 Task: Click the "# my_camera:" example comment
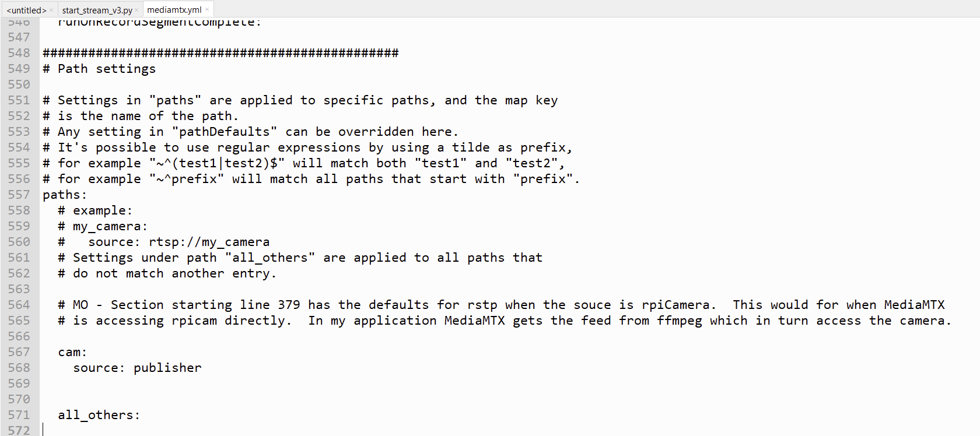[103, 226]
